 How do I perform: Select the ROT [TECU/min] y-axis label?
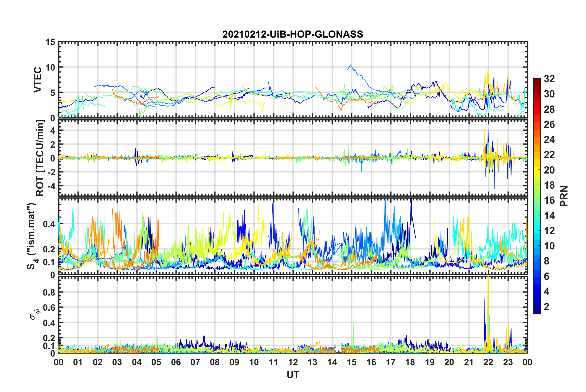tap(40, 158)
